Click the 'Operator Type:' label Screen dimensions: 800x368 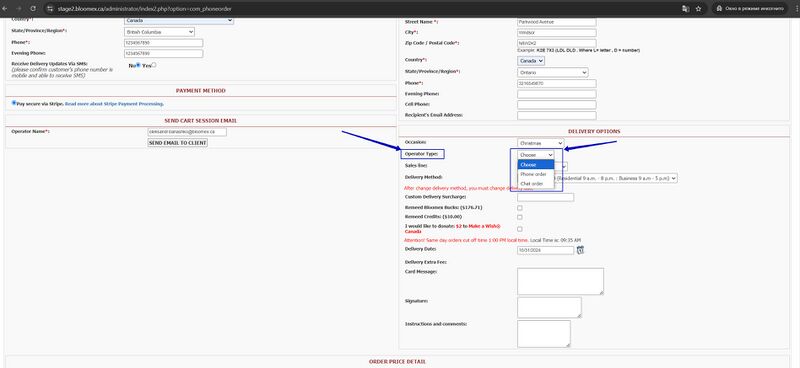point(421,154)
